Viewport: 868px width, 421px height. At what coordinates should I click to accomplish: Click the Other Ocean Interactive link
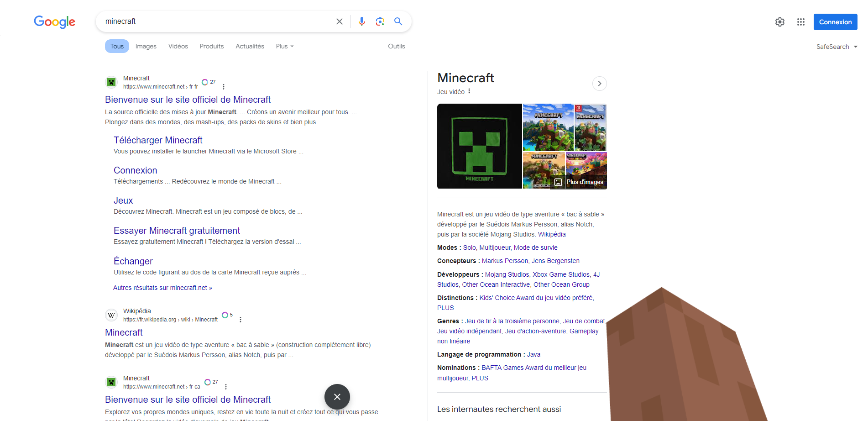coord(496,284)
